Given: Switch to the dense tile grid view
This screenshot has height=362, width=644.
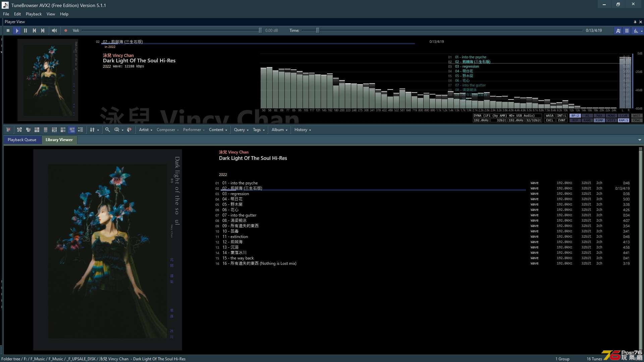Looking at the screenshot, I should 54,130.
